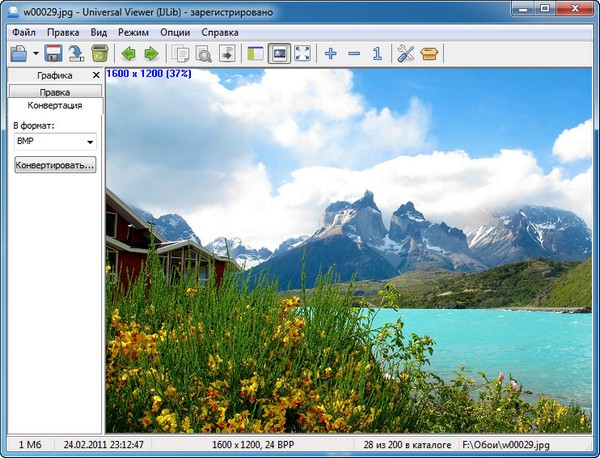Open the Опции menu
This screenshot has width=600, height=458.
[x=175, y=33]
